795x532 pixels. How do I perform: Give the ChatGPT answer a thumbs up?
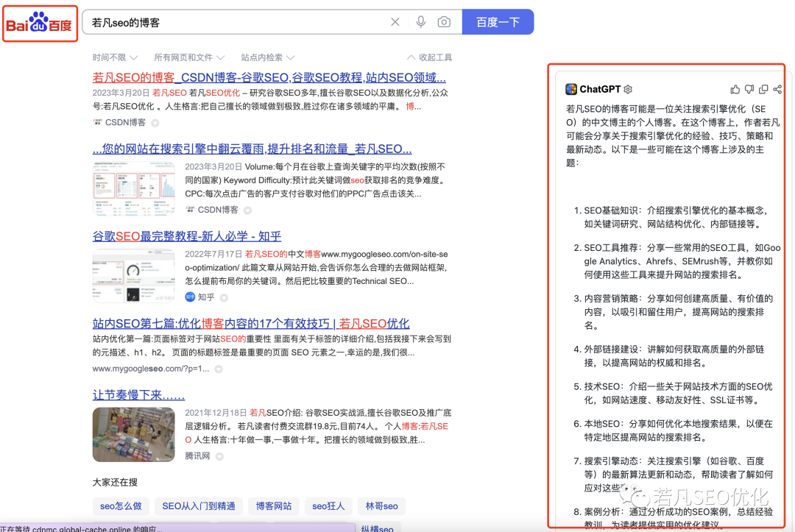tap(735, 89)
